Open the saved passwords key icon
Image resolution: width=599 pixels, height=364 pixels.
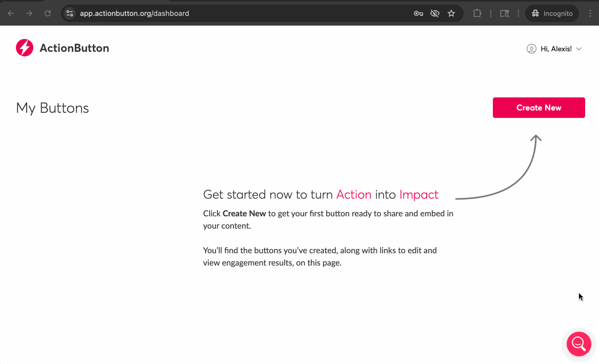click(x=418, y=13)
